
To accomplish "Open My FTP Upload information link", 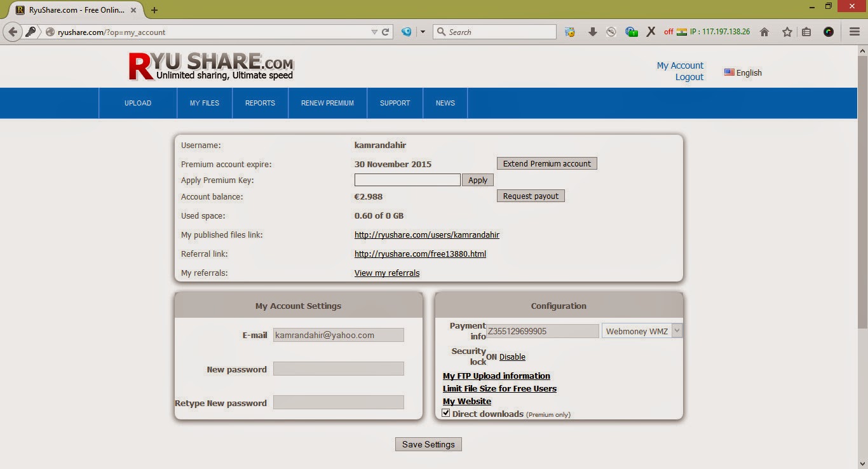I will click(496, 376).
